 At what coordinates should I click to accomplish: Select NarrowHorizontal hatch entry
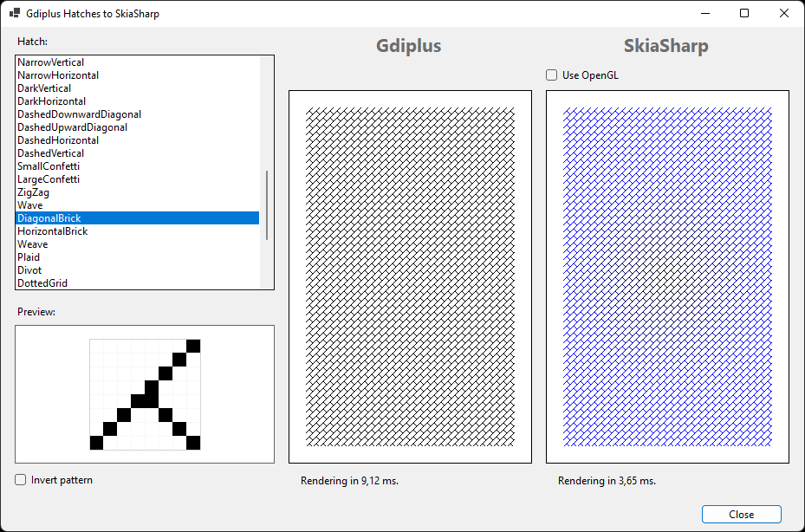coord(137,75)
